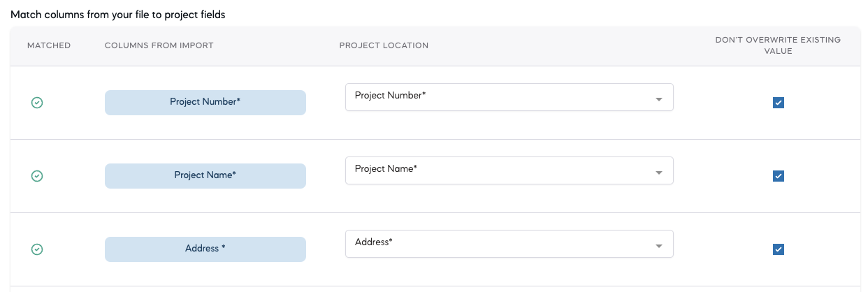Click the matched checkmark icon for Project Number

tap(37, 103)
